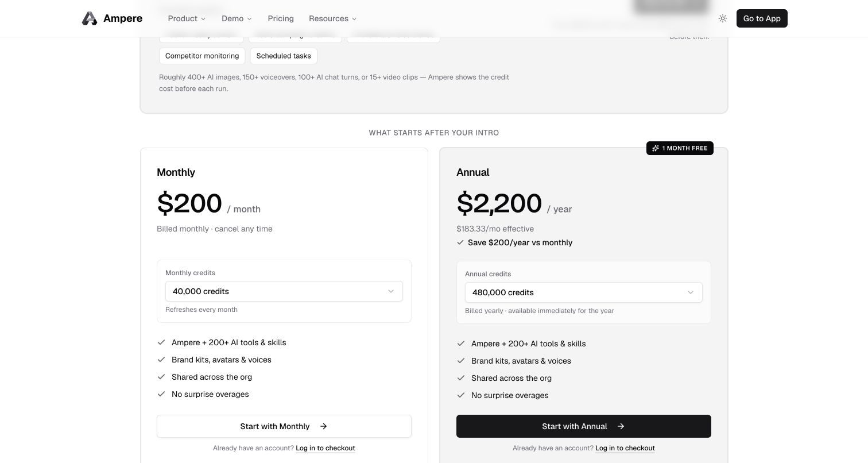Toggle the light/dark theme sun icon
868x463 pixels.
(723, 18)
